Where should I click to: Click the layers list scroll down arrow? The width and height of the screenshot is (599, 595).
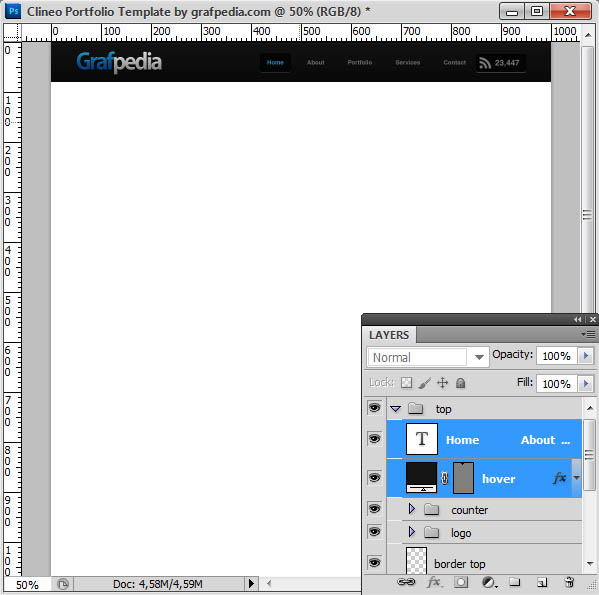pos(589,564)
